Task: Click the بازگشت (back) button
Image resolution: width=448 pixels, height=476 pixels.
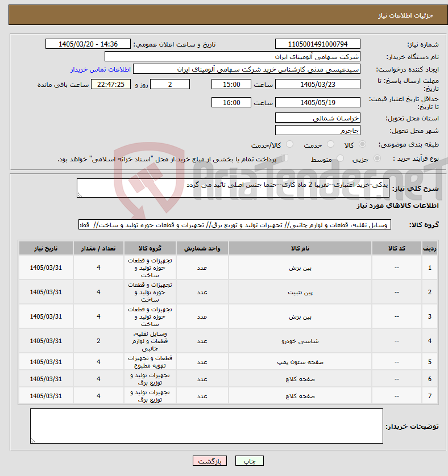Action: tap(209, 461)
